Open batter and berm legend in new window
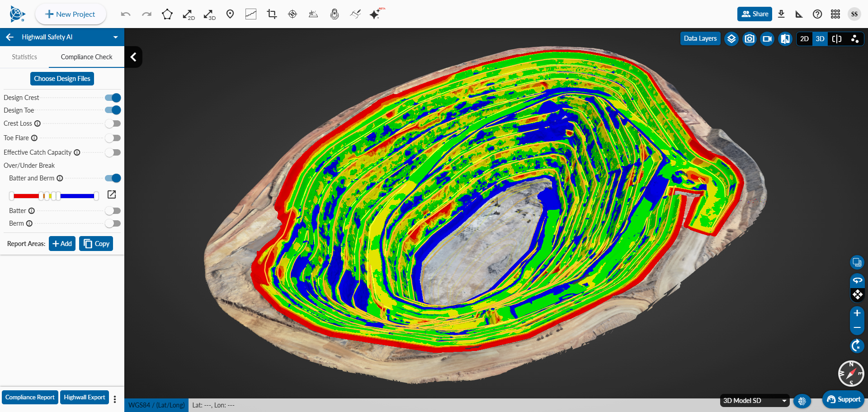Screen dimensions: 868x412 pos(112,194)
